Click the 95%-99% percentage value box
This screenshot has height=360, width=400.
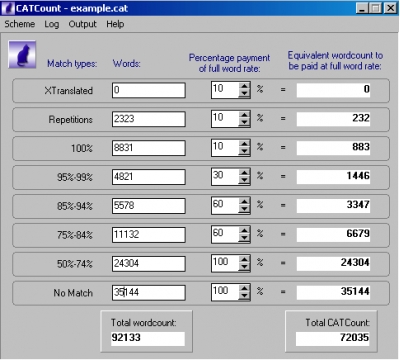click(225, 176)
